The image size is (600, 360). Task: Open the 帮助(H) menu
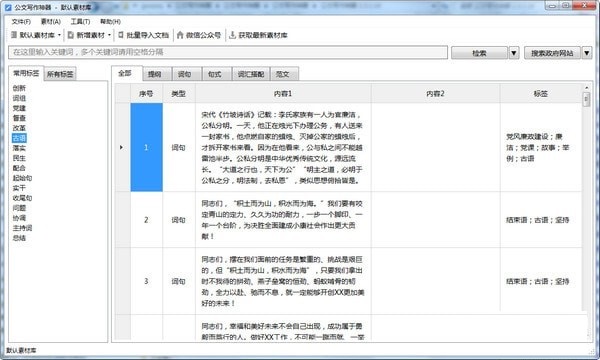point(110,22)
